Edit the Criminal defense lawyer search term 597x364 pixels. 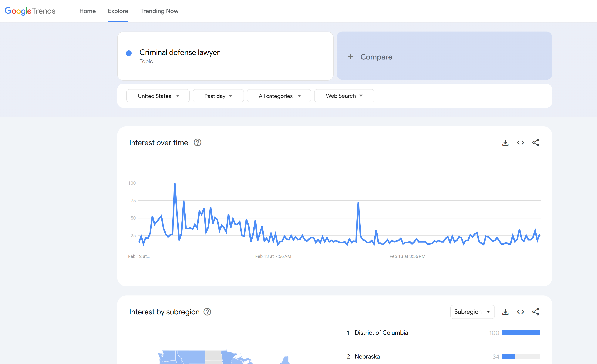coord(179,52)
